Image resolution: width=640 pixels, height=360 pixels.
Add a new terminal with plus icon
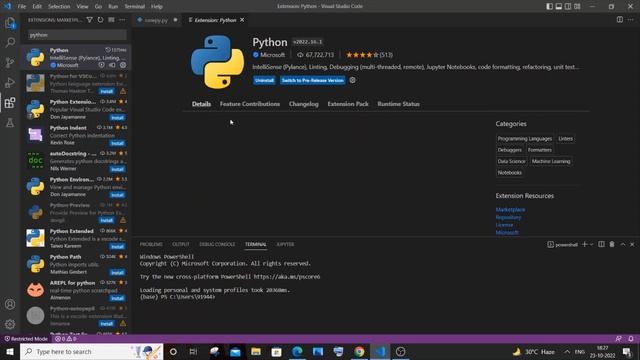pos(584,244)
